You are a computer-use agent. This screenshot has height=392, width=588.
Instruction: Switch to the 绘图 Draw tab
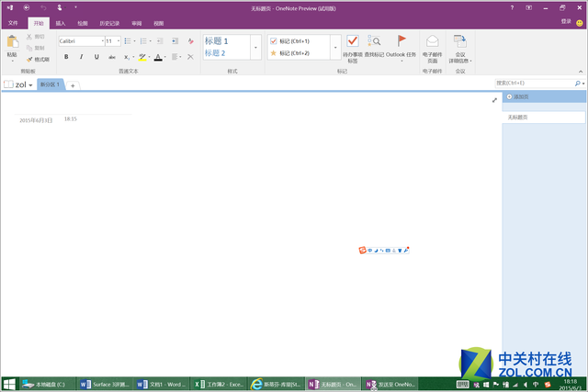pos(83,23)
